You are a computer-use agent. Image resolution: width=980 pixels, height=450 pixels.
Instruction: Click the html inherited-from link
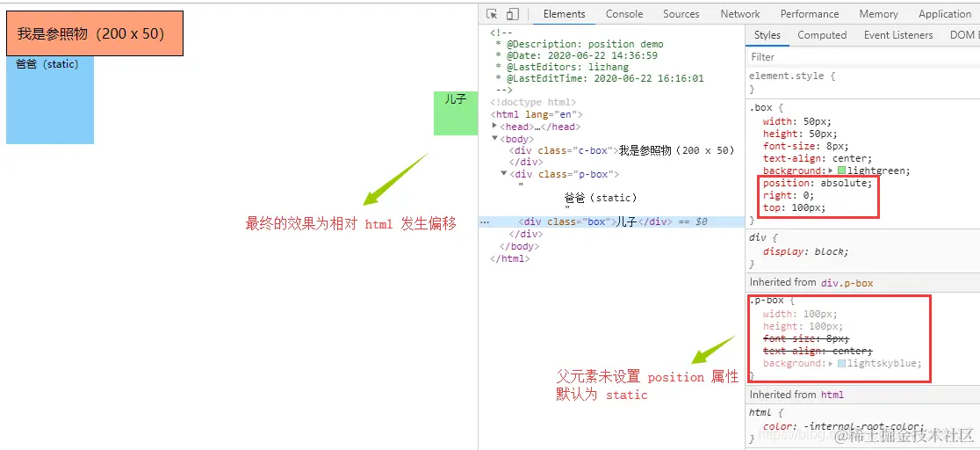(x=832, y=395)
